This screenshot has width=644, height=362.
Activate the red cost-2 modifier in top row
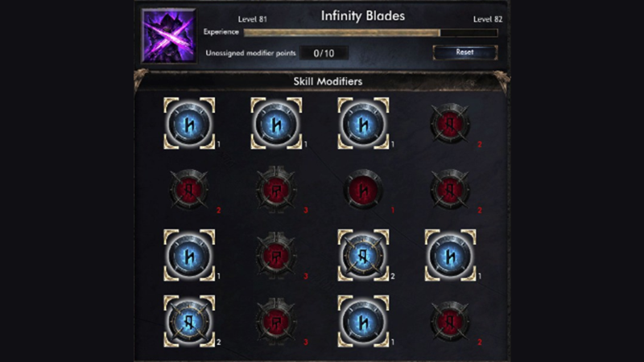(450, 123)
